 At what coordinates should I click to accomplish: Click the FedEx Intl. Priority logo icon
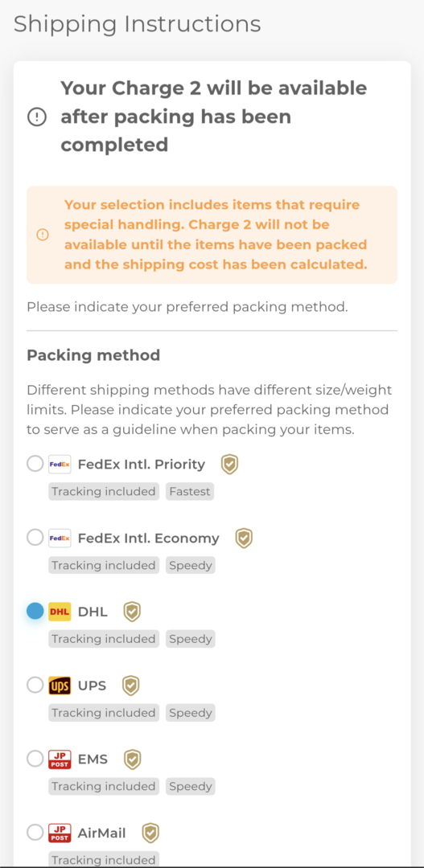[x=60, y=464]
